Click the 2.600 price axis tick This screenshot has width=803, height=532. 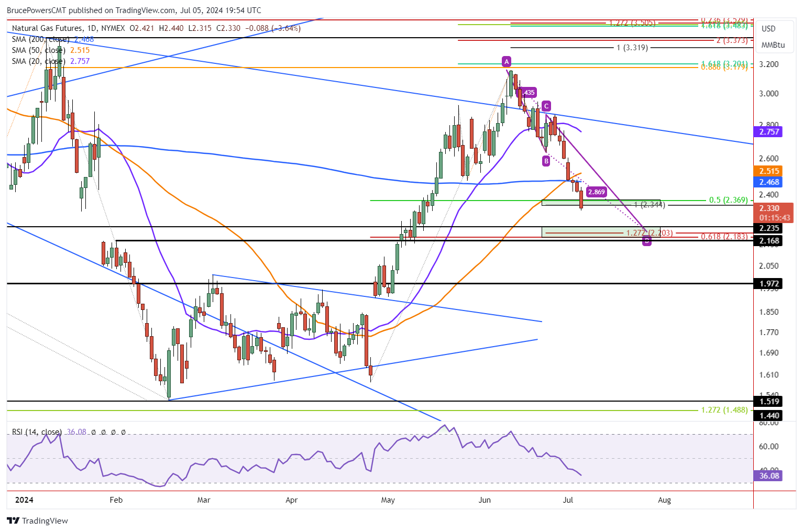(x=769, y=159)
